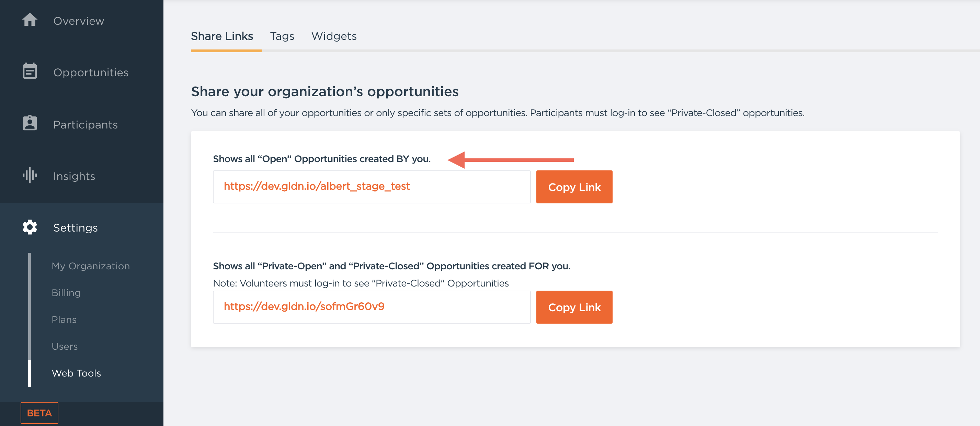Click the Settings gear icon
980x426 pixels.
(x=30, y=227)
